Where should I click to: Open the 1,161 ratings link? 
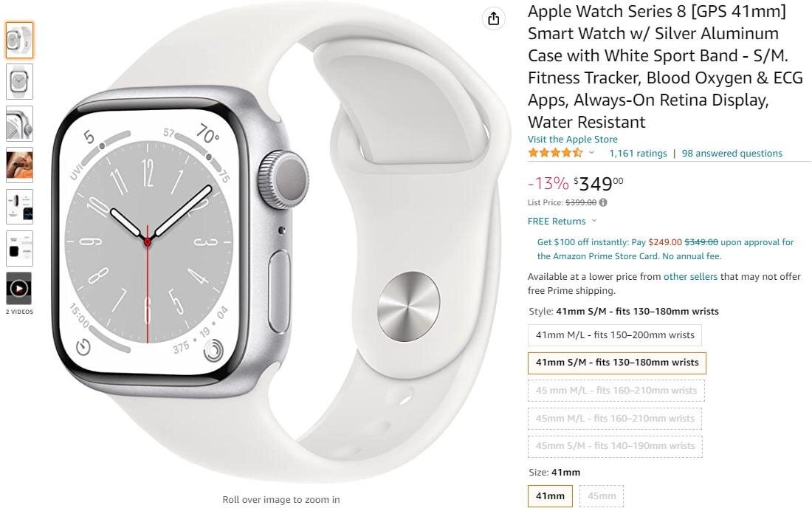(x=638, y=154)
